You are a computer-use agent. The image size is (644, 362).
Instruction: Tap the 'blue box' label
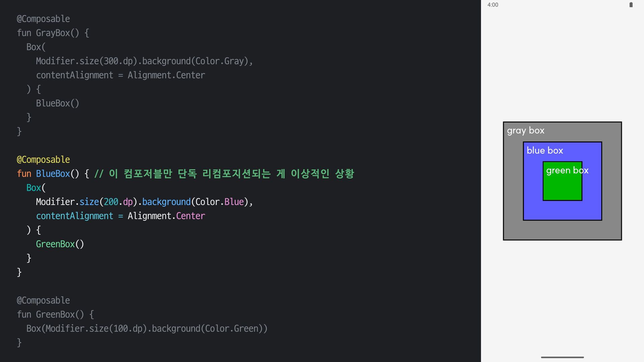[545, 150]
